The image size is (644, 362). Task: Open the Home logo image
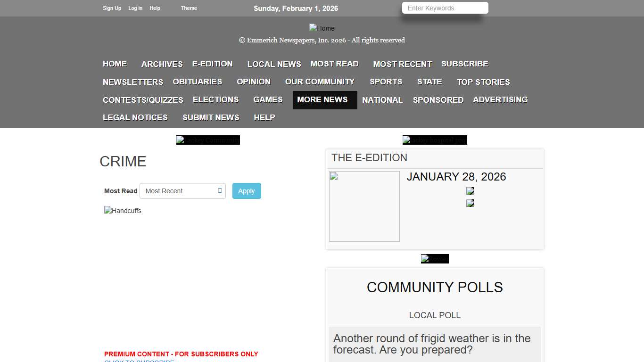[322, 28]
